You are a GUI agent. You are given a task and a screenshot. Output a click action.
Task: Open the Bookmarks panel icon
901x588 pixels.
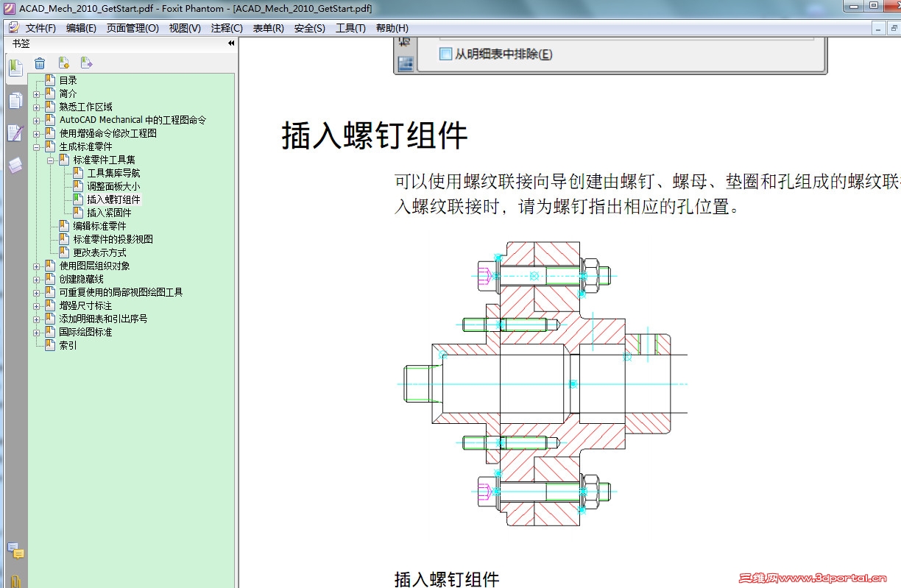(15, 66)
